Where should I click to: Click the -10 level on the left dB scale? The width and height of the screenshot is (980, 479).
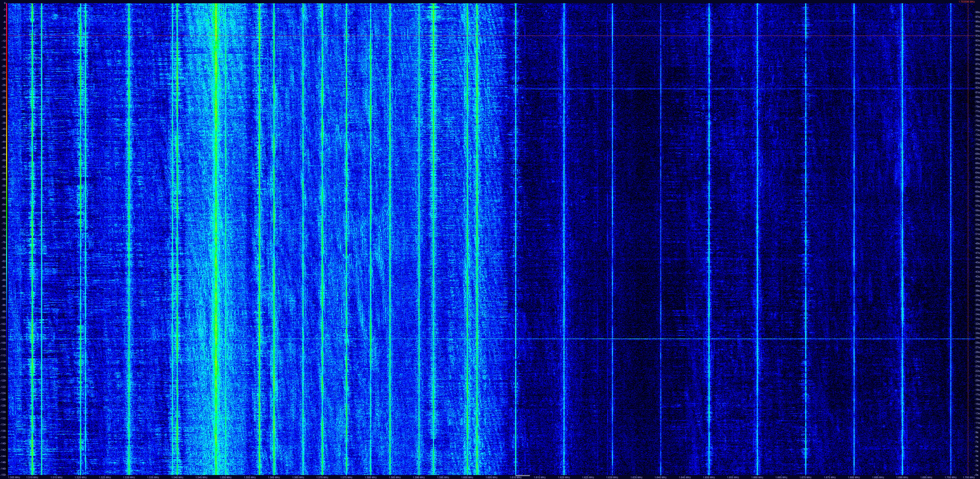pyautogui.click(x=4, y=35)
